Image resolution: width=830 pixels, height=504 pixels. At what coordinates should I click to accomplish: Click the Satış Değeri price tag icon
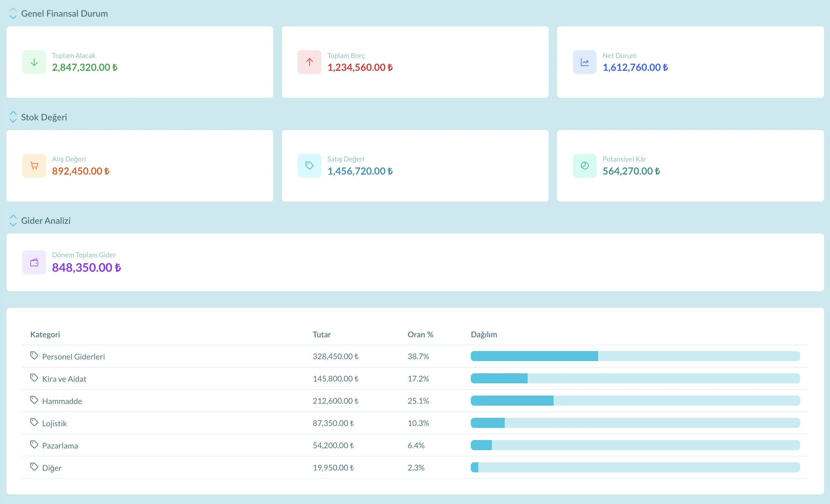(x=309, y=165)
